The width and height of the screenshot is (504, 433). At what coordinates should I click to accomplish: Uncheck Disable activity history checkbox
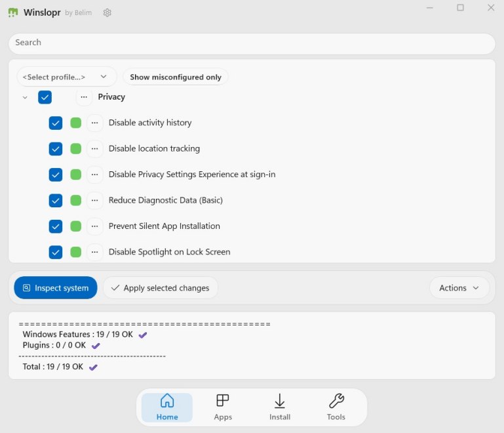56,123
